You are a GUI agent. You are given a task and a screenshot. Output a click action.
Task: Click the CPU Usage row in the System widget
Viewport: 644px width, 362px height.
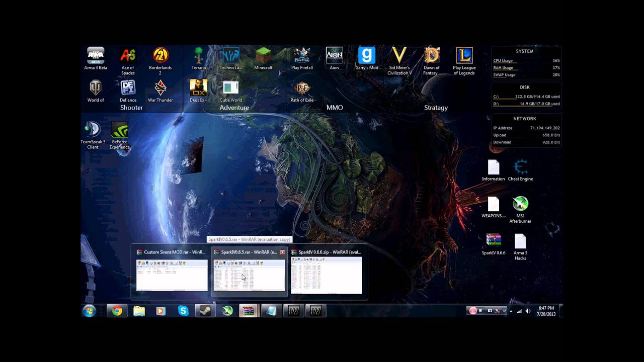tap(526, 61)
